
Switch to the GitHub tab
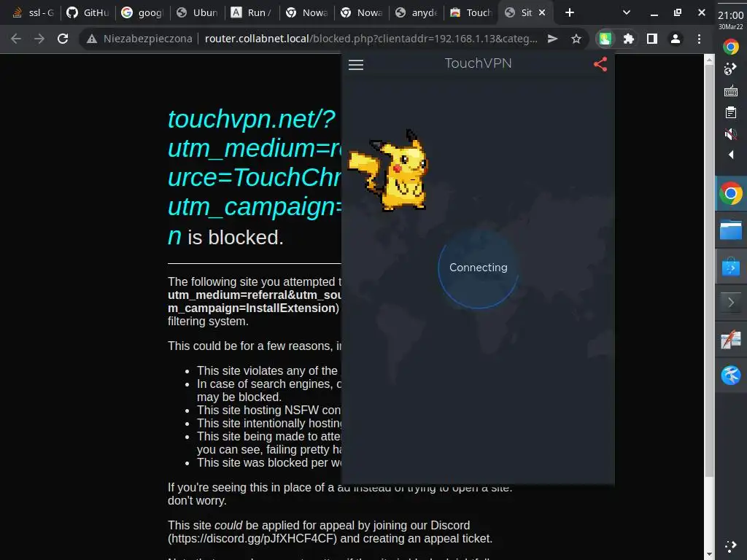(x=88, y=12)
